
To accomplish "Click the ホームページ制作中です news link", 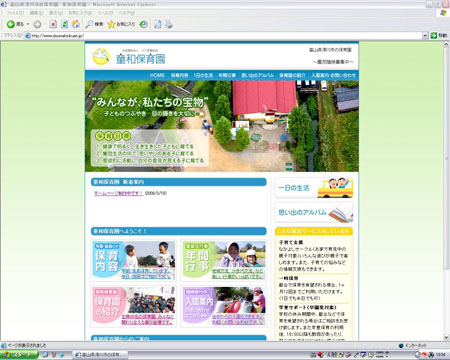I will coord(118,193).
